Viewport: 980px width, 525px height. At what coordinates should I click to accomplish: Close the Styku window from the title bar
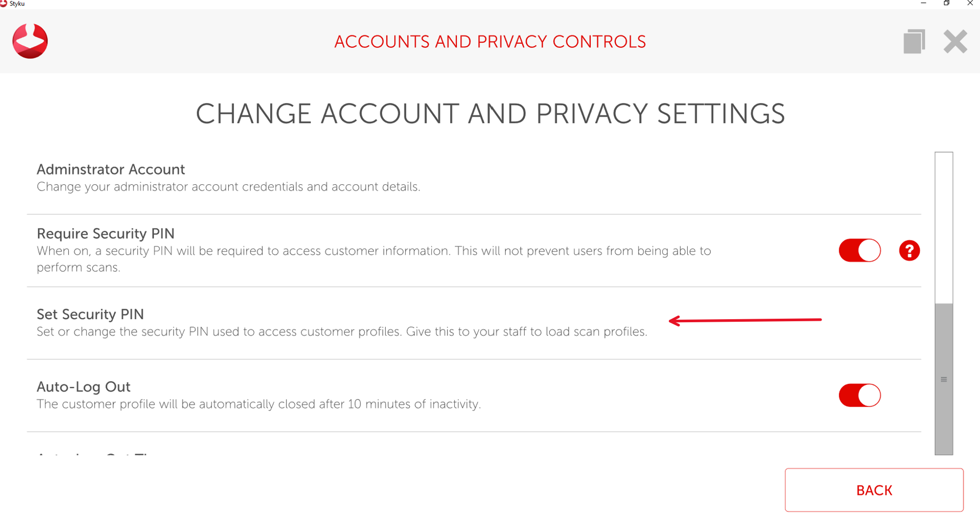[x=969, y=4]
